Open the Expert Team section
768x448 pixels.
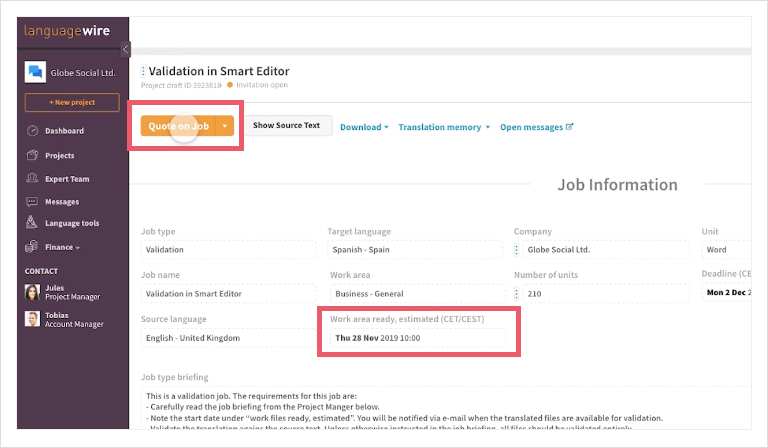[x=66, y=179]
